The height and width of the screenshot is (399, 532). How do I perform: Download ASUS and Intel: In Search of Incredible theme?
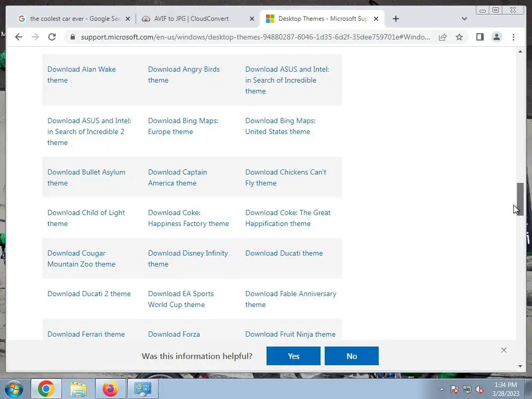point(287,80)
